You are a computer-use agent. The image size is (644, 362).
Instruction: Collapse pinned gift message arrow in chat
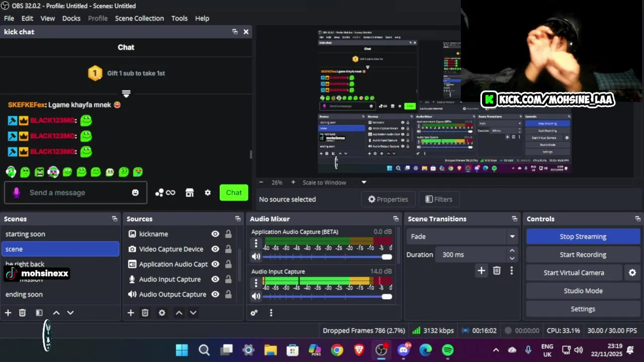(126, 94)
